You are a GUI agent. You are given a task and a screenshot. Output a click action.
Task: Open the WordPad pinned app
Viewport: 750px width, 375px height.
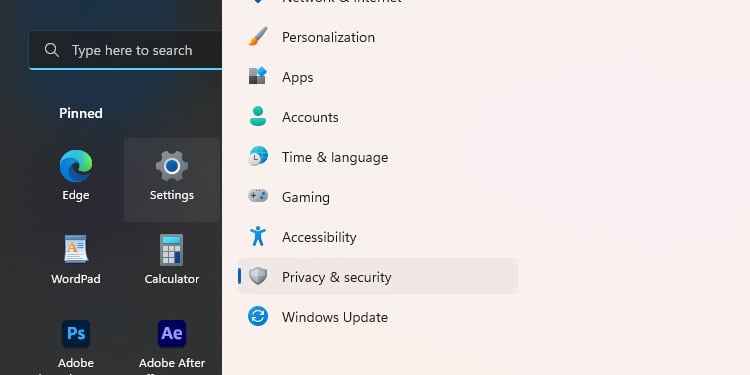76,249
